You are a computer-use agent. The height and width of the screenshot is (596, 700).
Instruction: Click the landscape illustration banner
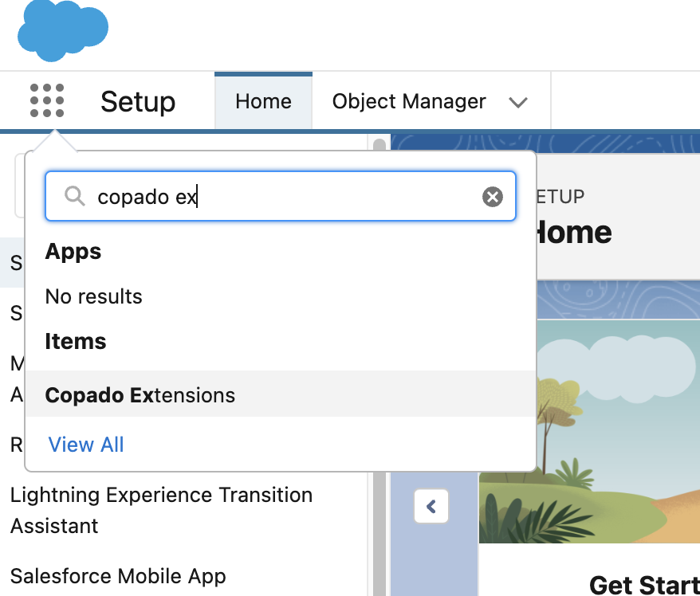(588, 430)
